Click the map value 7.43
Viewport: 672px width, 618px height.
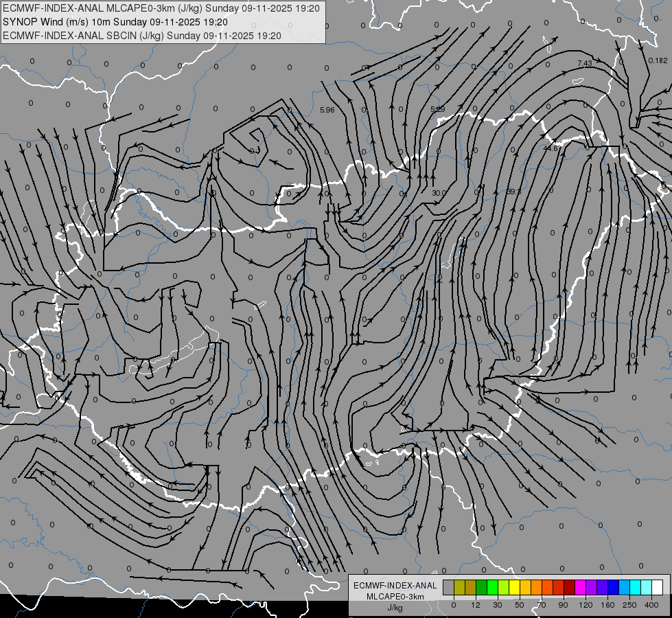(585, 63)
